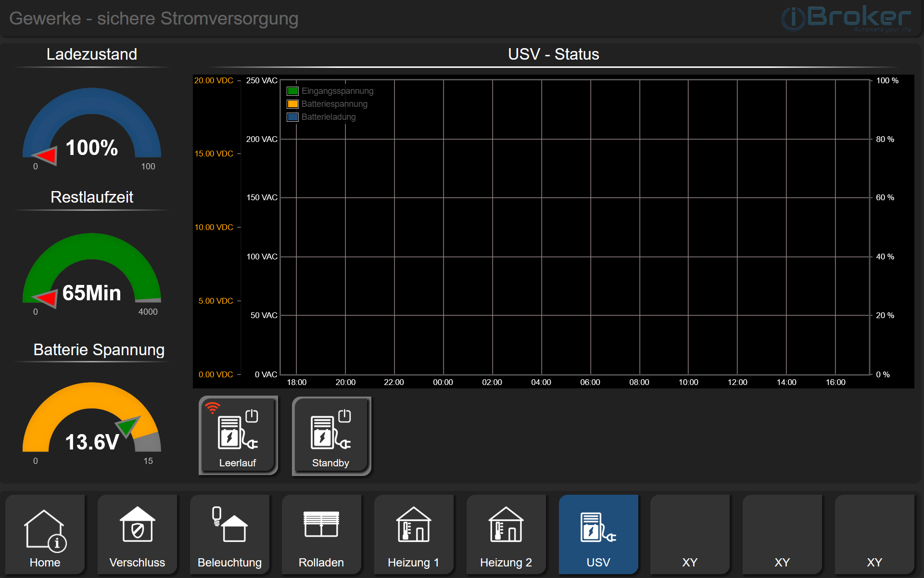Open the Heizung 2 heating view
The image size is (924, 578).
(506, 534)
